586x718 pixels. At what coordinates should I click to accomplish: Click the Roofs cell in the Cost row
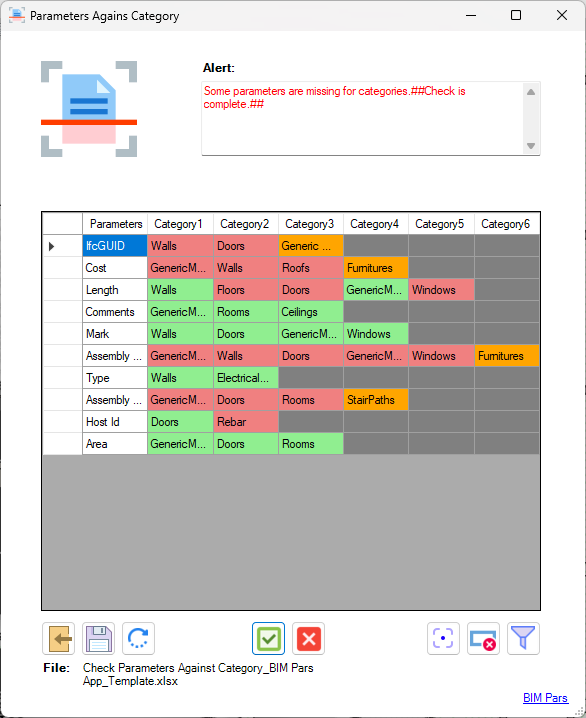pyautogui.click(x=311, y=268)
